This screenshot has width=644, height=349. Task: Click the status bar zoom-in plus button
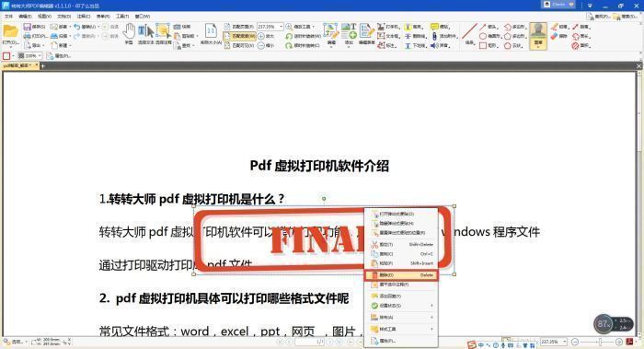pos(619,342)
